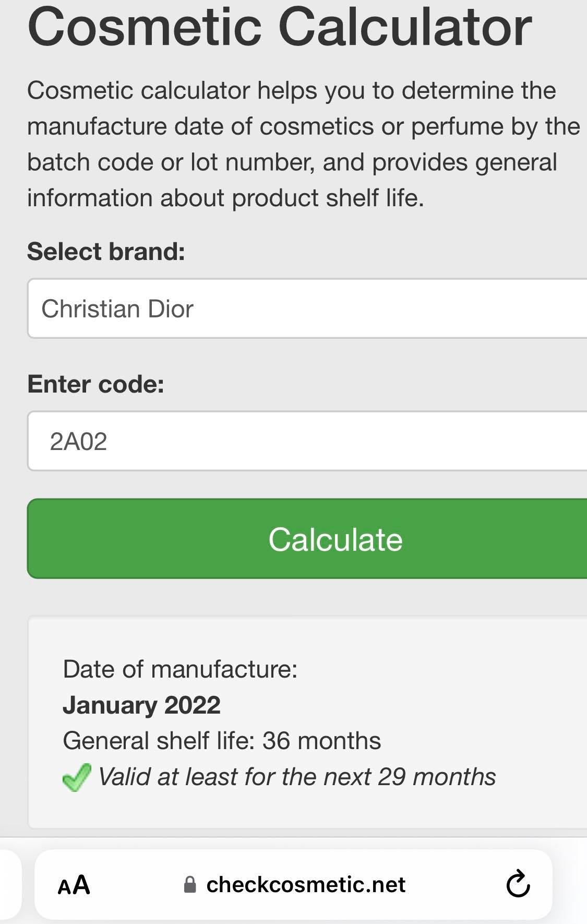The width and height of the screenshot is (587, 924).
Task: Open the Christian Dior brand dropdown
Action: coord(307,309)
